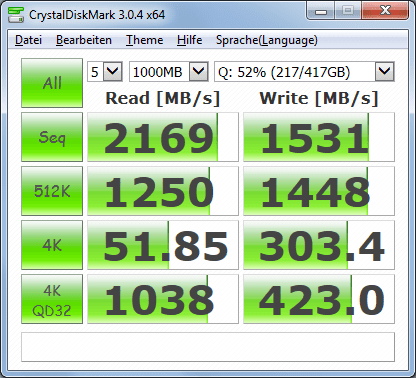The width and height of the screenshot is (416, 378).
Task: Click the CrystalDiskMark app icon in title bar
Action: [x=16, y=14]
